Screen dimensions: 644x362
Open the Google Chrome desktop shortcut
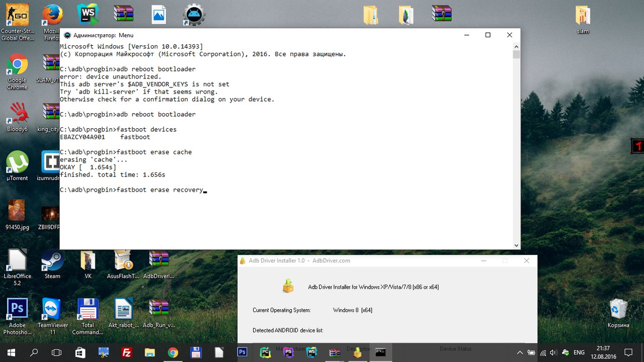tap(17, 65)
